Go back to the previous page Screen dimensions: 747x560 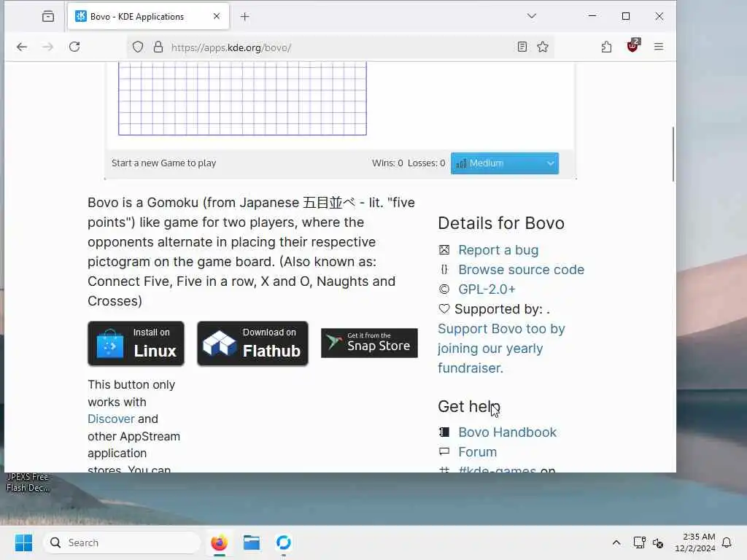click(x=22, y=47)
